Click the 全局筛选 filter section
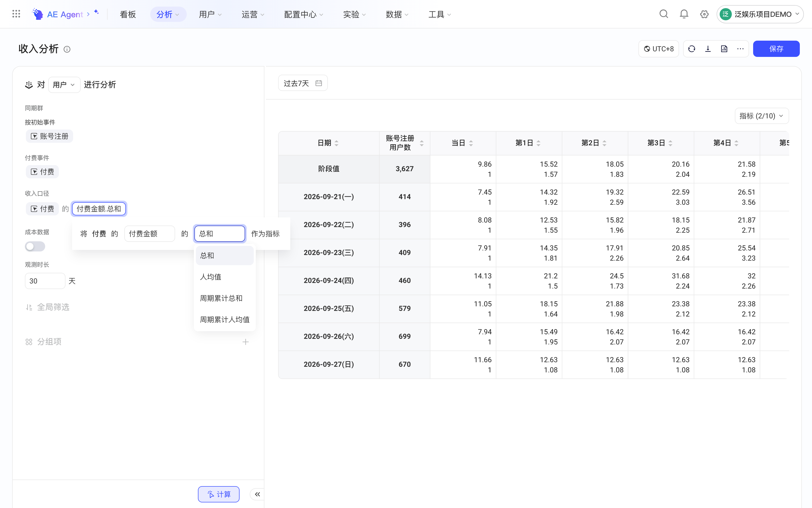The height and width of the screenshot is (508, 812). pyautogui.click(x=48, y=307)
